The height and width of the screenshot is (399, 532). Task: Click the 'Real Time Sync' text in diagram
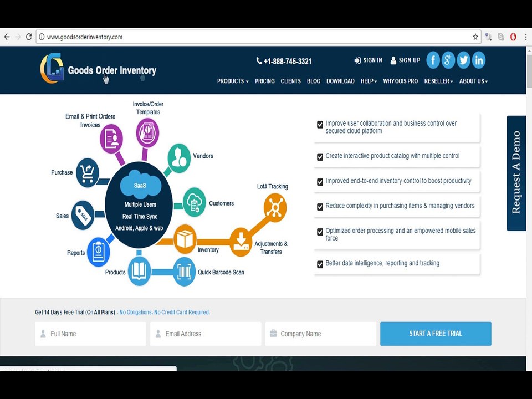(140, 217)
